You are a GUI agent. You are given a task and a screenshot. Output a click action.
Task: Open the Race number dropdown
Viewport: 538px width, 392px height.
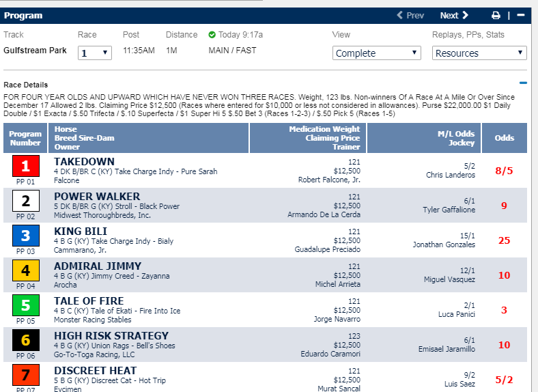tap(95, 53)
